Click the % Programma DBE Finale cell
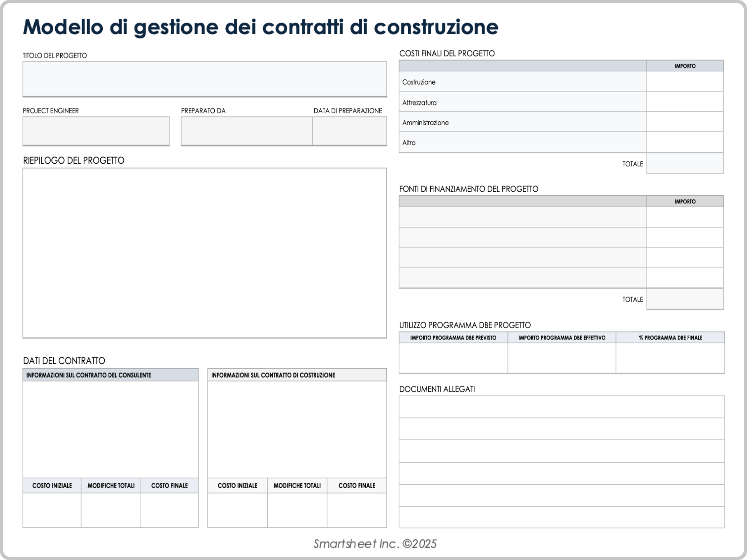The height and width of the screenshot is (560, 747). (670, 358)
